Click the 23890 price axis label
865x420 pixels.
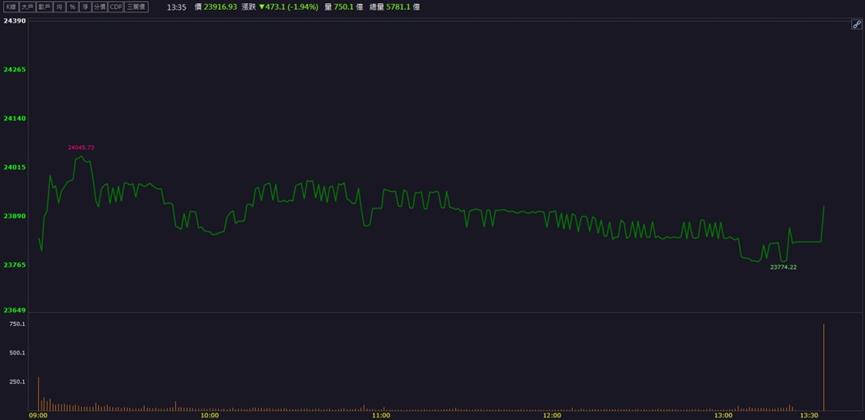14,216
